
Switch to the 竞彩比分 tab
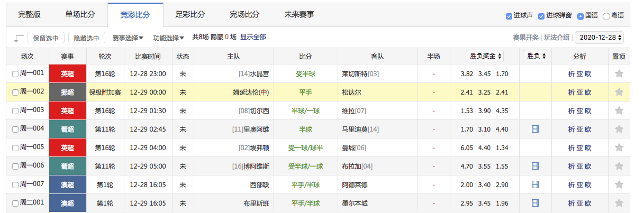tap(135, 15)
